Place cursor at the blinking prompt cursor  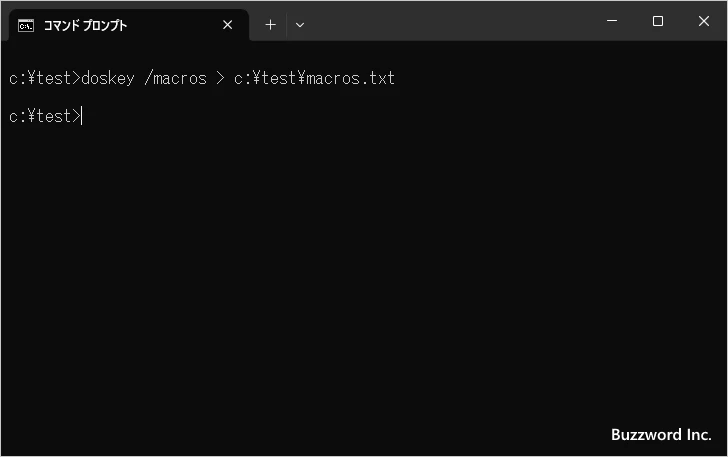(x=82, y=116)
